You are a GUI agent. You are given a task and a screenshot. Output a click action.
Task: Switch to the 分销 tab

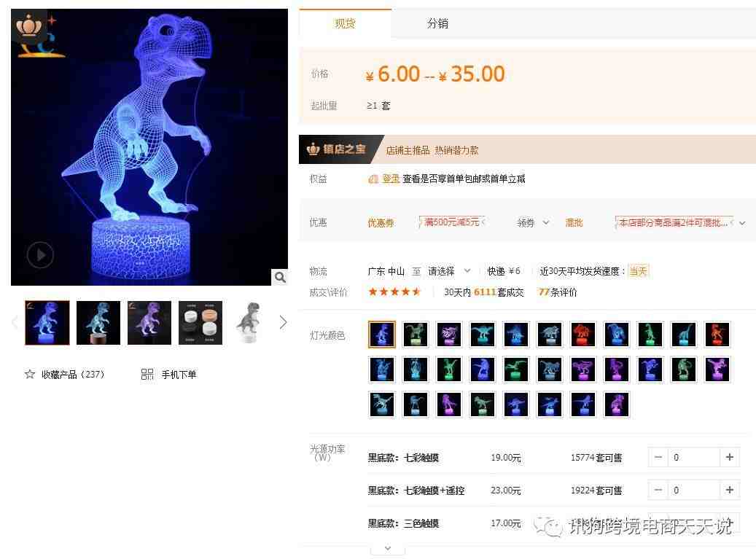click(437, 23)
